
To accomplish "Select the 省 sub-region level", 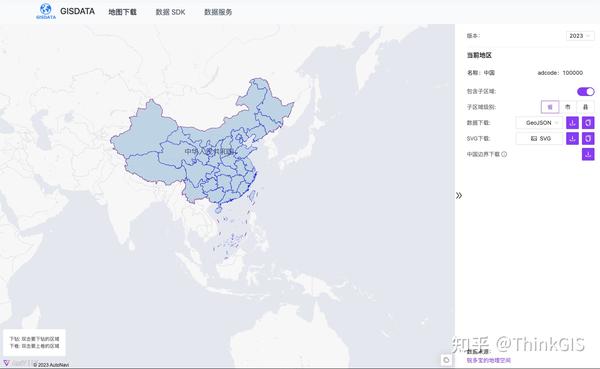I will coord(550,107).
